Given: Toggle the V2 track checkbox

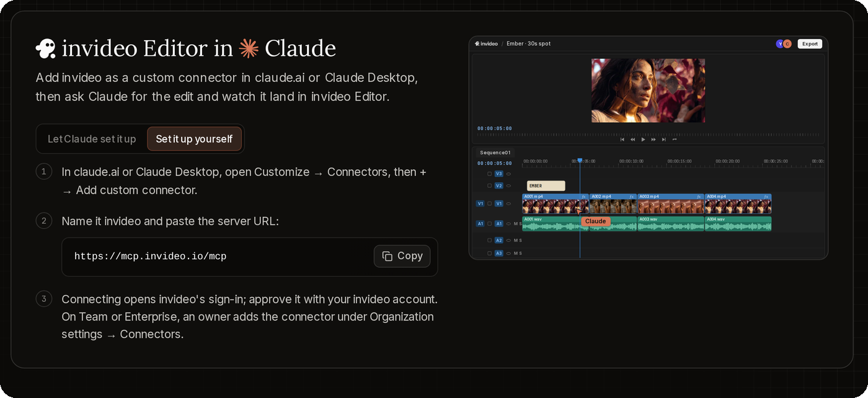Looking at the screenshot, I should tap(489, 185).
